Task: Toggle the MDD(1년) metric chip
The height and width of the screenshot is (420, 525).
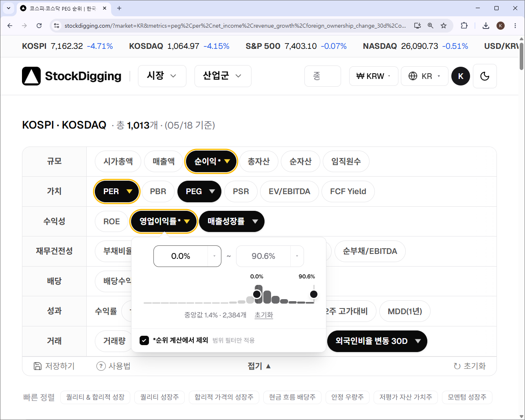Action: click(405, 311)
